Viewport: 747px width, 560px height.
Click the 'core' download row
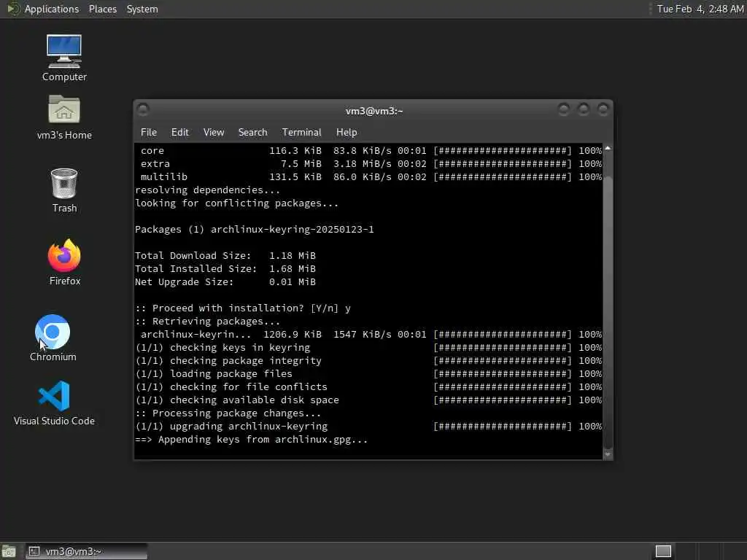click(371, 150)
